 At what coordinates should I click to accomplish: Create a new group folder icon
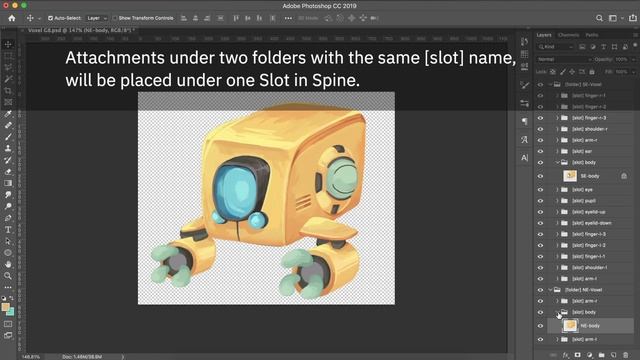(x=601, y=355)
